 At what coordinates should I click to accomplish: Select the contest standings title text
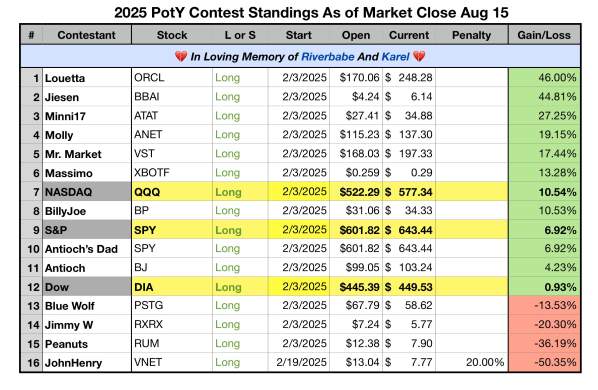[x=311, y=13]
